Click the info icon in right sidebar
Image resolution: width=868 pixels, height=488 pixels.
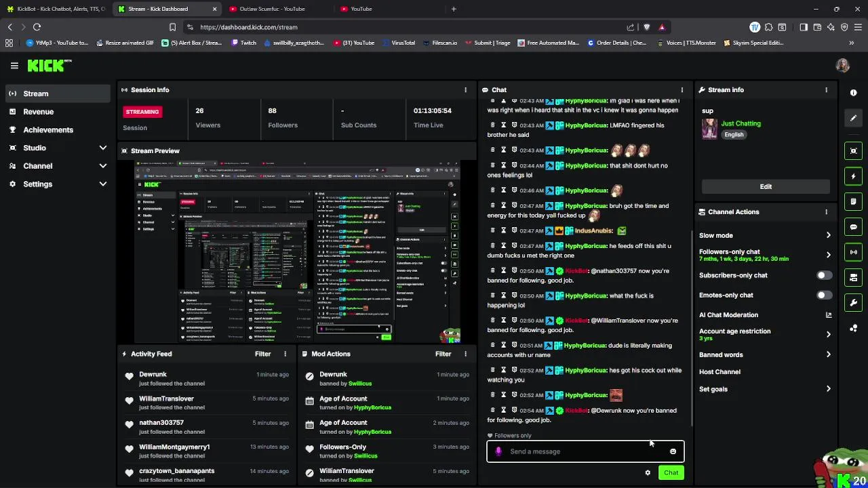854,93
